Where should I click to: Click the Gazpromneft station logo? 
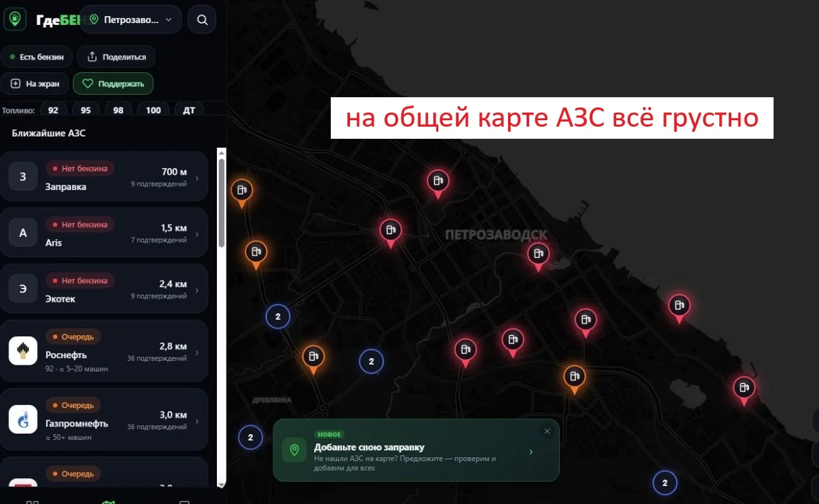23,420
